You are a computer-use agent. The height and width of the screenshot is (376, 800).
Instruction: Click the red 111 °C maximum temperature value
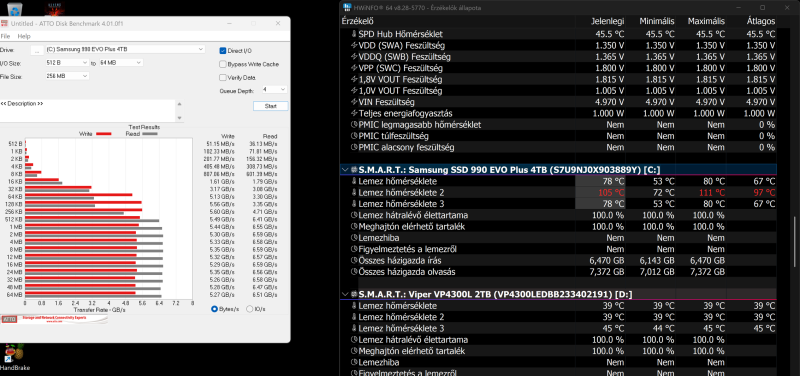(712, 193)
